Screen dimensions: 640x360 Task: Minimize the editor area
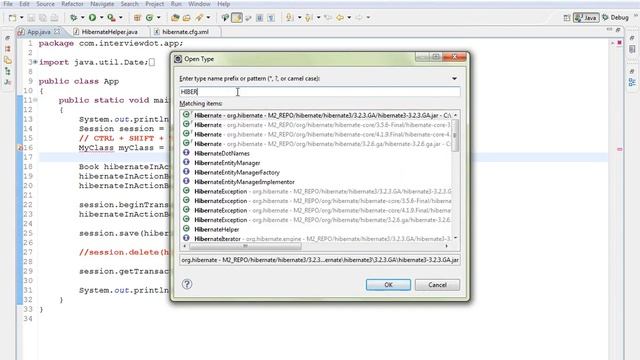click(x=609, y=30)
